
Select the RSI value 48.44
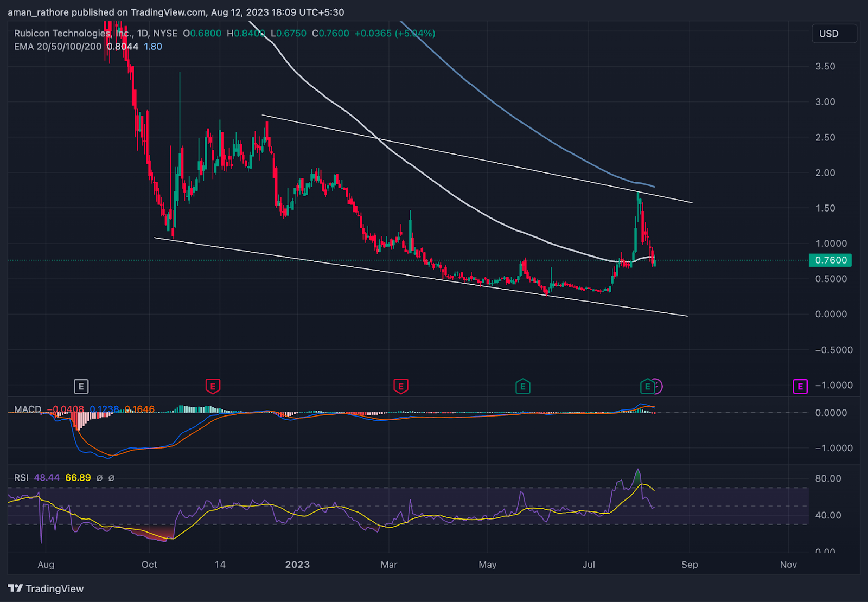[47, 478]
